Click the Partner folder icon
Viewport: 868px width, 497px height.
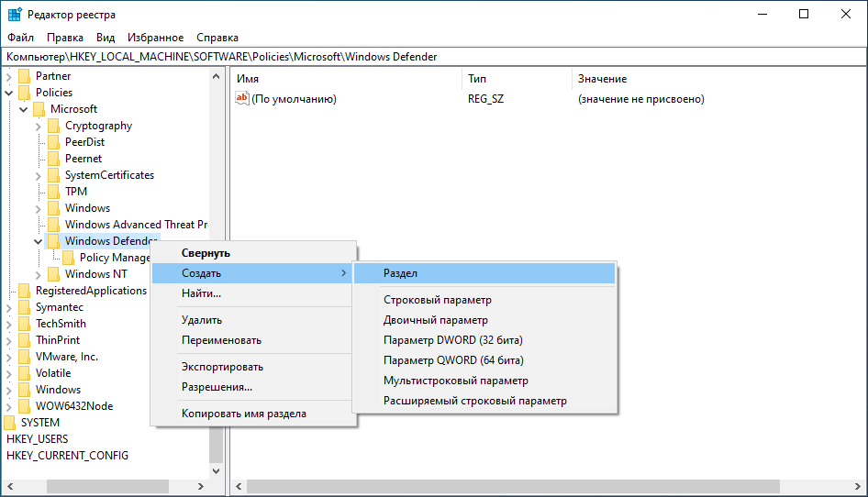25,76
